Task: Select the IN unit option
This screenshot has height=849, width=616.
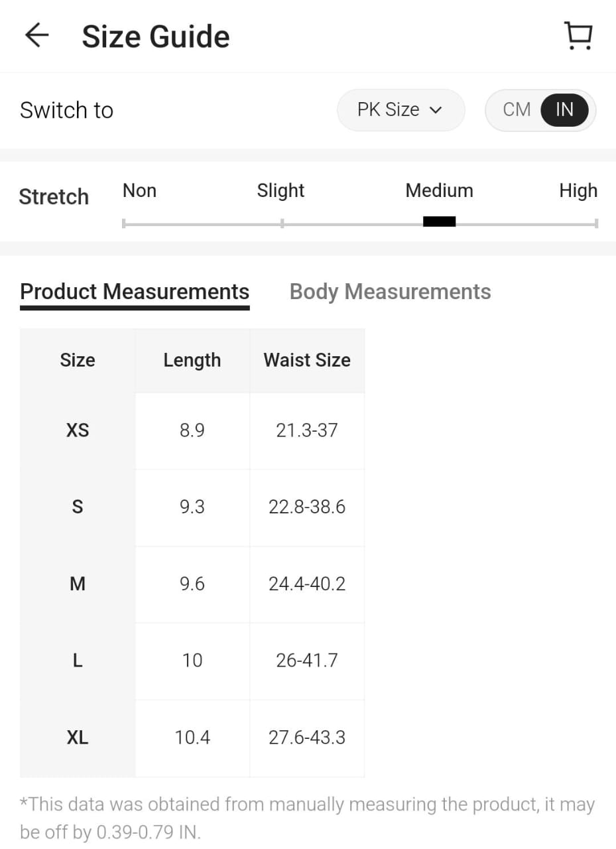Action: click(x=564, y=109)
